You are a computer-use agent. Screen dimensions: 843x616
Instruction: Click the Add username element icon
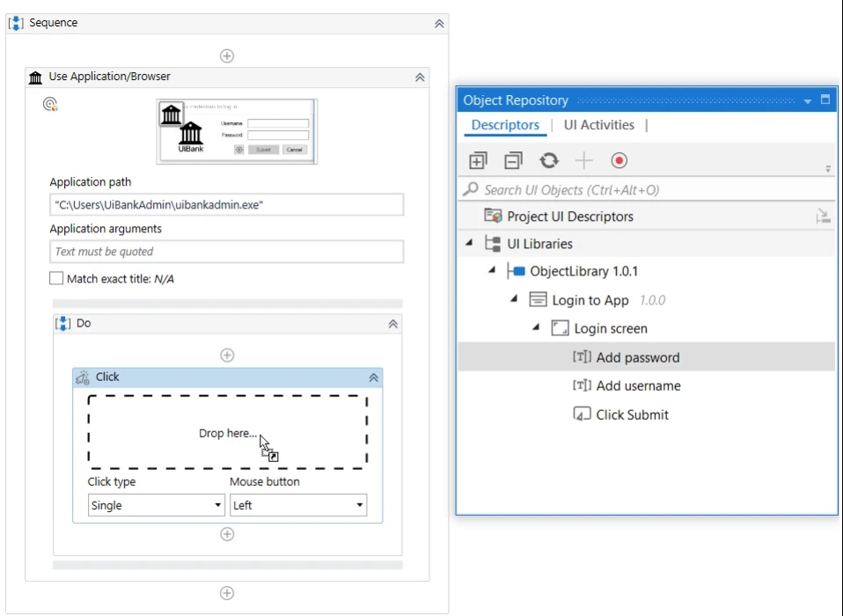[582, 385]
